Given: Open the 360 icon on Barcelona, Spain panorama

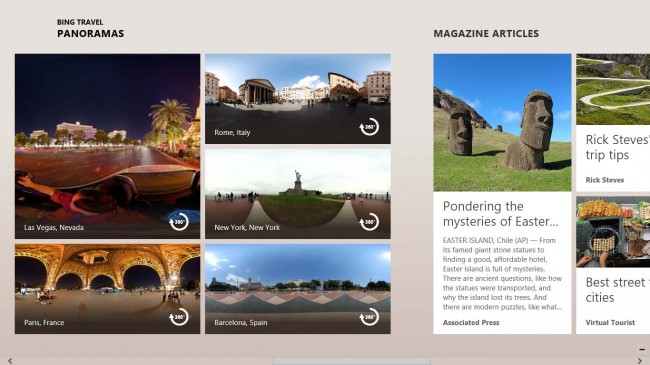Looking at the screenshot, I should click(x=369, y=317).
